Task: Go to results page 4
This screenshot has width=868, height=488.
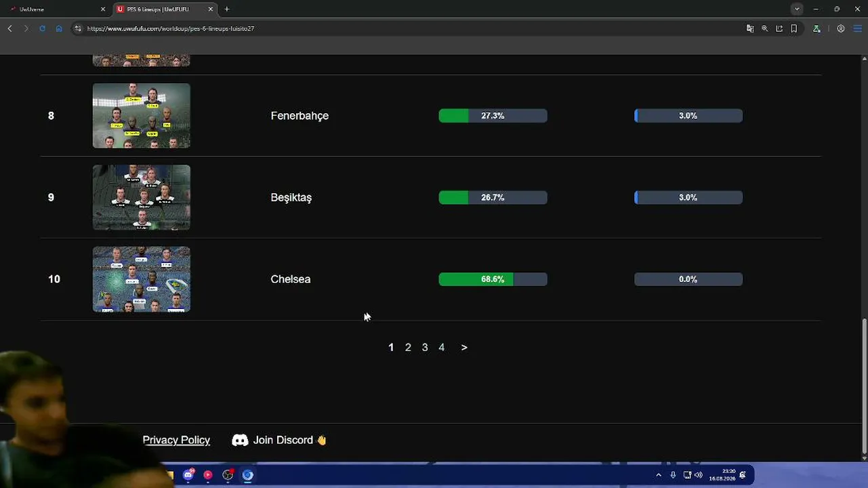Action: click(x=441, y=347)
